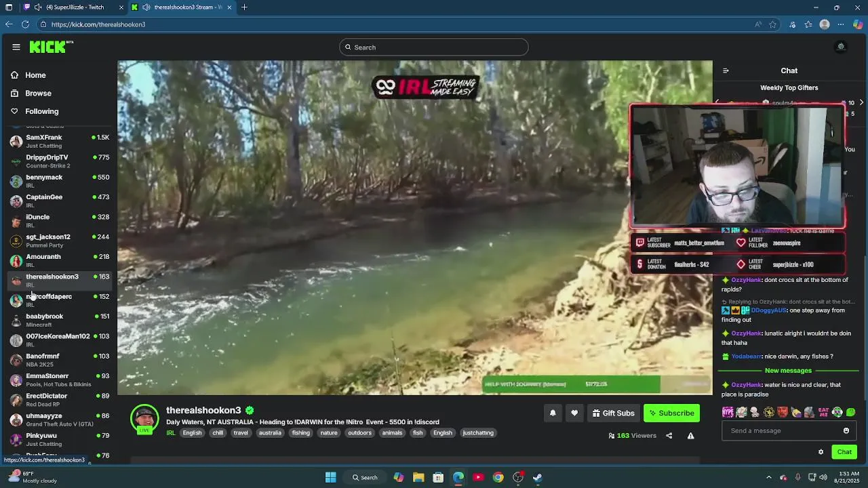Select the HYPE emote in chat emote bar
Image resolution: width=868 pixels, height=488 pixels.
coord(728,412)
